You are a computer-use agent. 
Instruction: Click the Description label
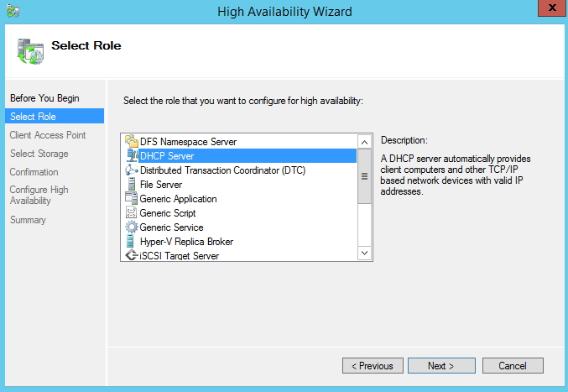point(404,140)
